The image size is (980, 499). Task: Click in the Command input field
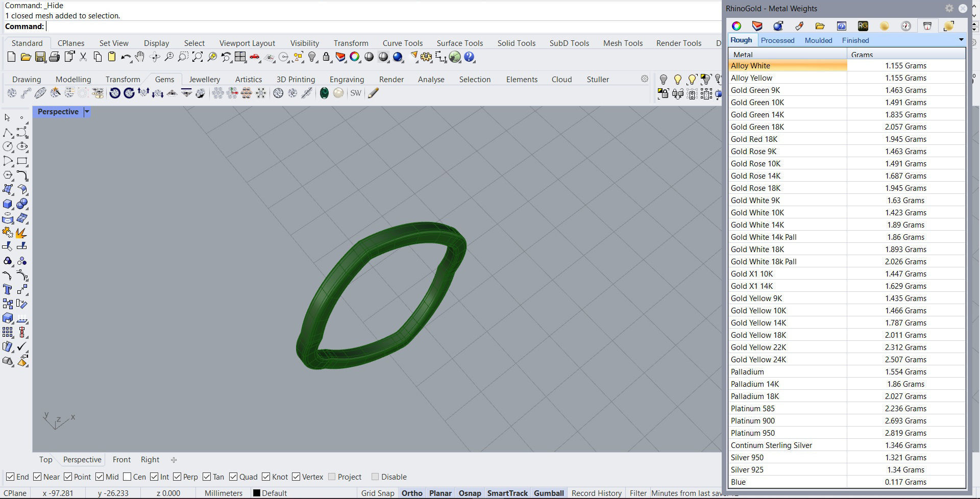coord(383,27)
